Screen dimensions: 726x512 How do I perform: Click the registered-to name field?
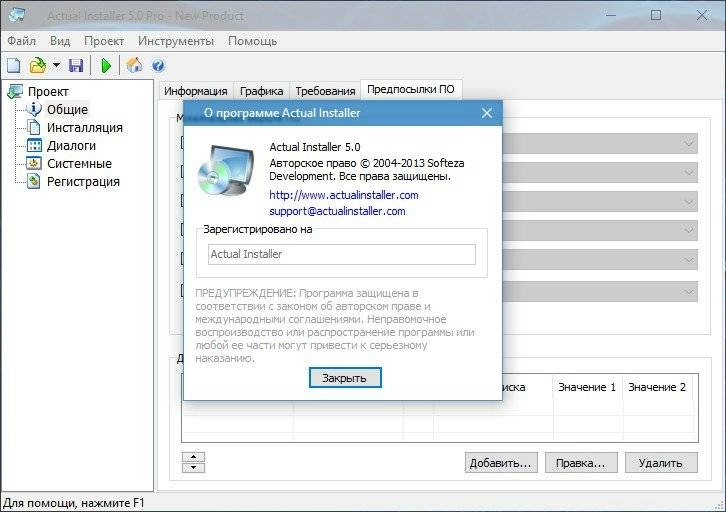coord(342,254)
